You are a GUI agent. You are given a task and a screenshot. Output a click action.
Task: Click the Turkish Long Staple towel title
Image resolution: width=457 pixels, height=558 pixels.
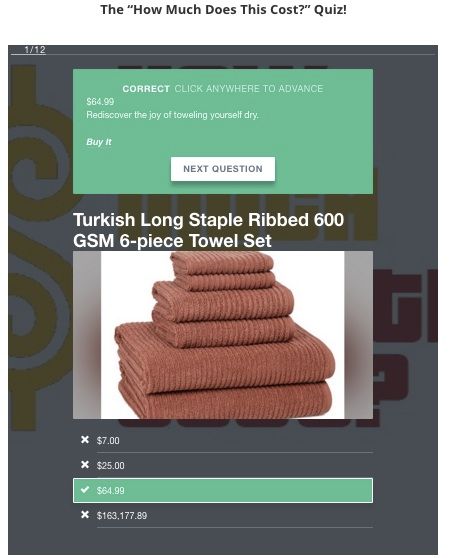[209, 230]
